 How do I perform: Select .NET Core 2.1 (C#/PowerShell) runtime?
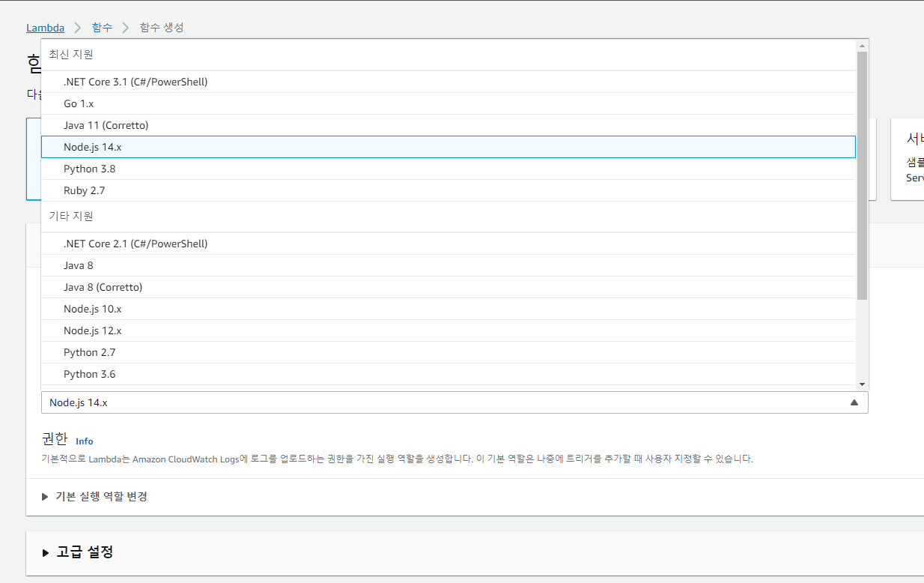pyautogui.click(x=448, y=244)
